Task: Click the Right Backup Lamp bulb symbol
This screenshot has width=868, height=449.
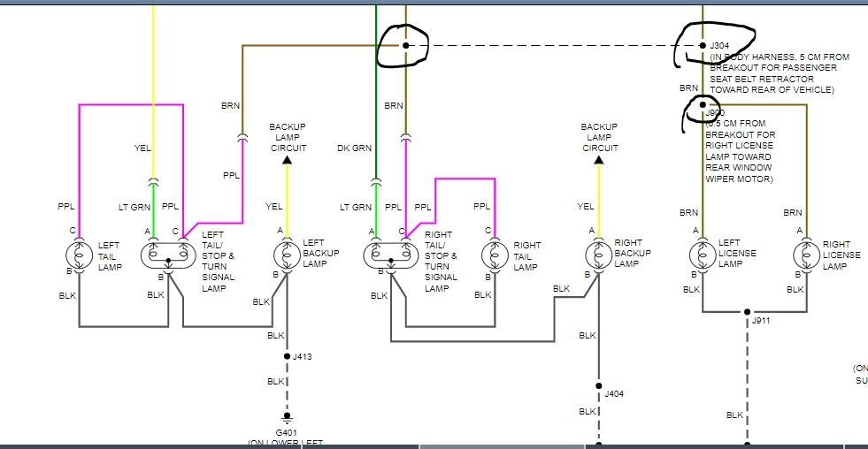Action: coord(598,255)
